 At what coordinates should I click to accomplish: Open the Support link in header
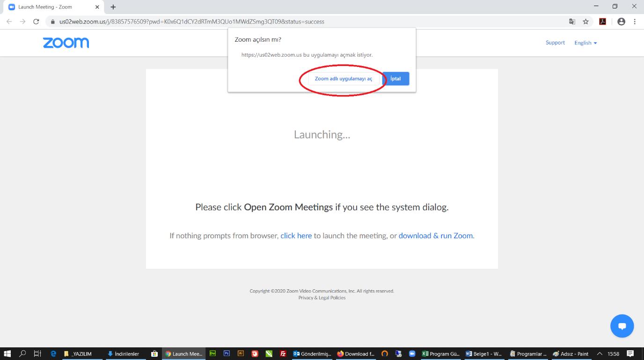(x=555, y=43)
